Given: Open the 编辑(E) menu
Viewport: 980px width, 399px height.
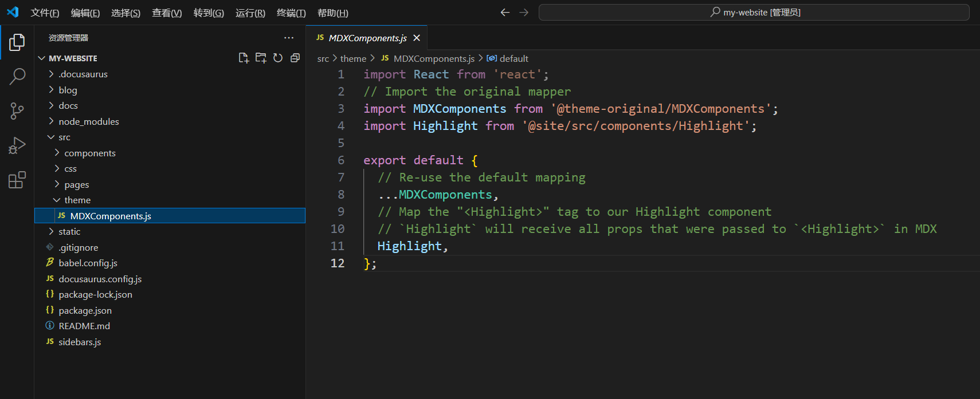Looking at the screenshot, I should click(x=85, y=13).
